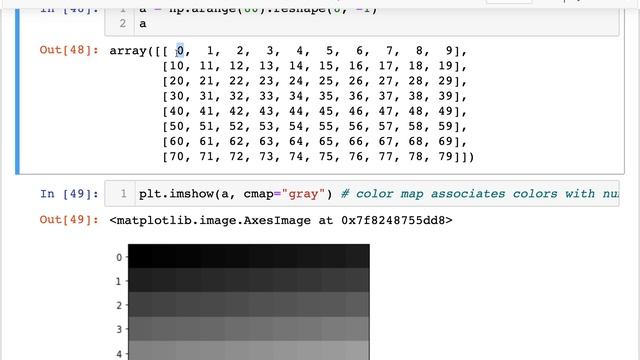Click the highlighted 0 in the array output

(x=180, y=51)
